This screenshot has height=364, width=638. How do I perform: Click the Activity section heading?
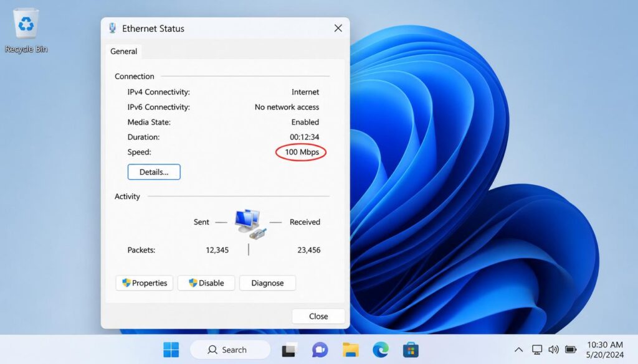point(127,196)
